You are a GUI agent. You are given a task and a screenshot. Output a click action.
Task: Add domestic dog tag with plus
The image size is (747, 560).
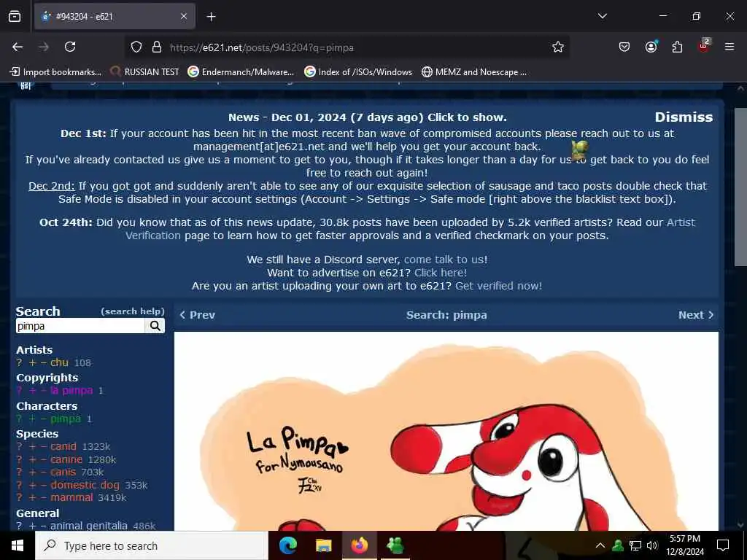pyautogui.click(x=32, y=485)
